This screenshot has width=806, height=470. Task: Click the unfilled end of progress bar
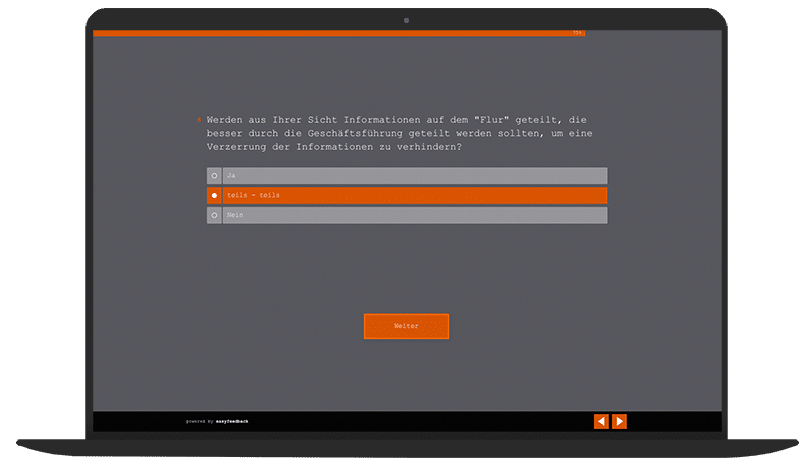click(650, 33)
